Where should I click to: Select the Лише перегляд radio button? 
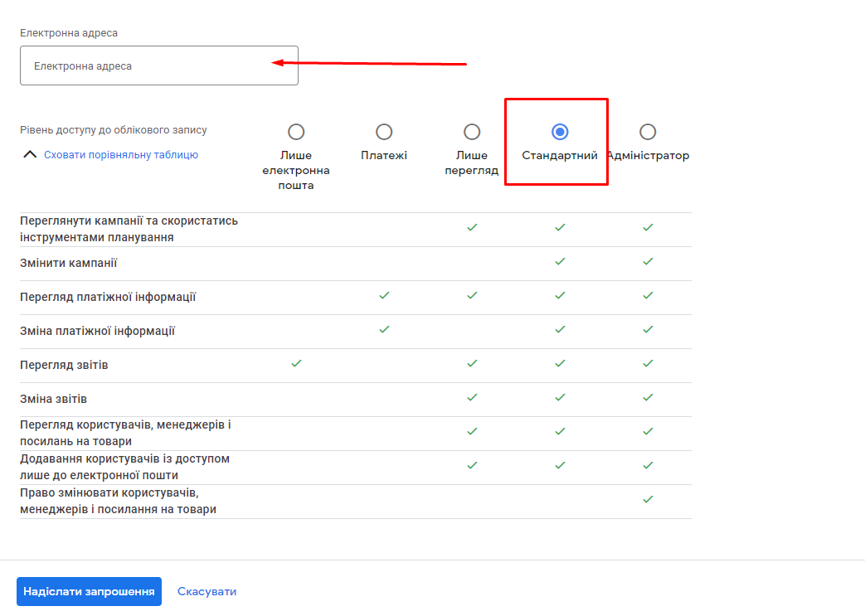[x=472, y=132]
